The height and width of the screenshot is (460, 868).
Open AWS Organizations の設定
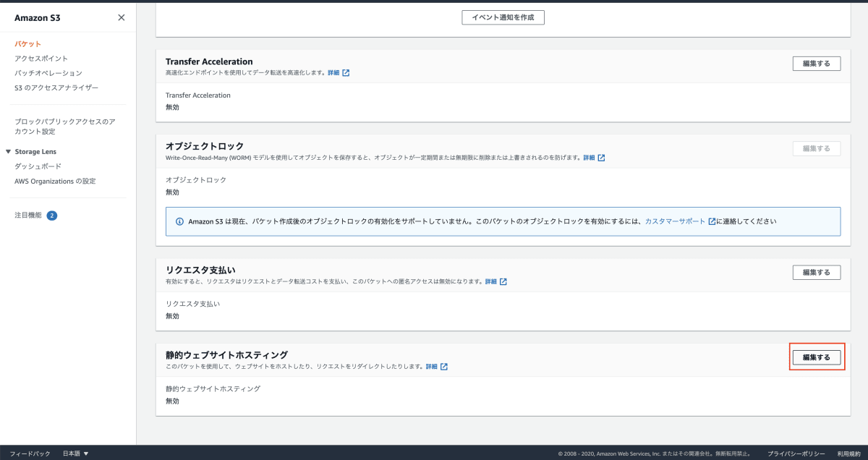(55, 181)
